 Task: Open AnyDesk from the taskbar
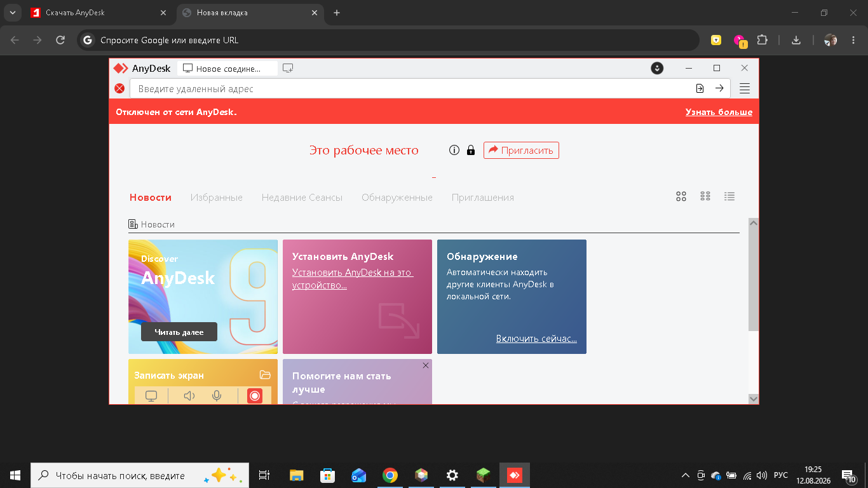(515, 475)
